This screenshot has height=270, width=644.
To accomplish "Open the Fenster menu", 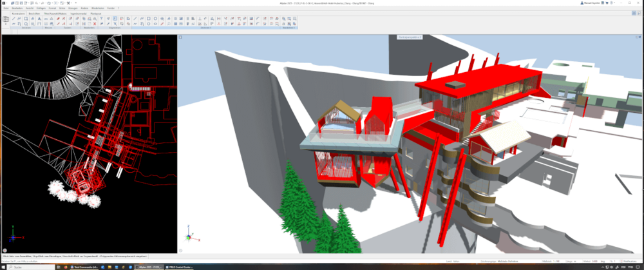I will pyautogui.click(x=109, y=8).
